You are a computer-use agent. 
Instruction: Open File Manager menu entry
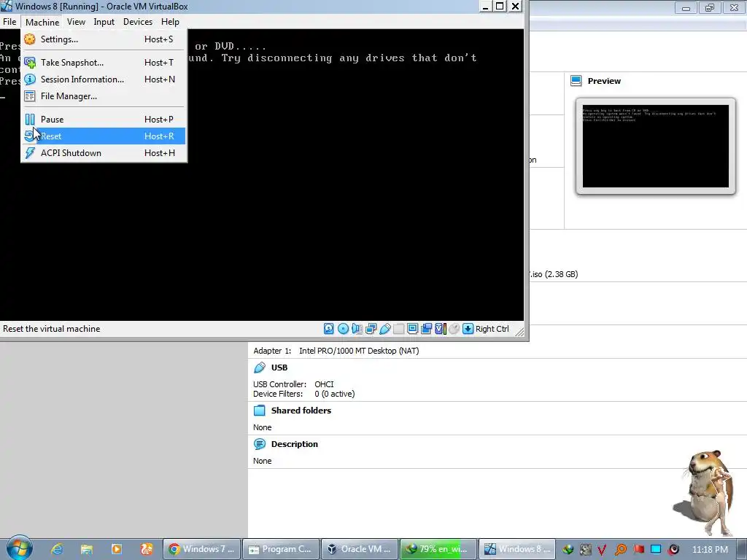pos(104,96)
